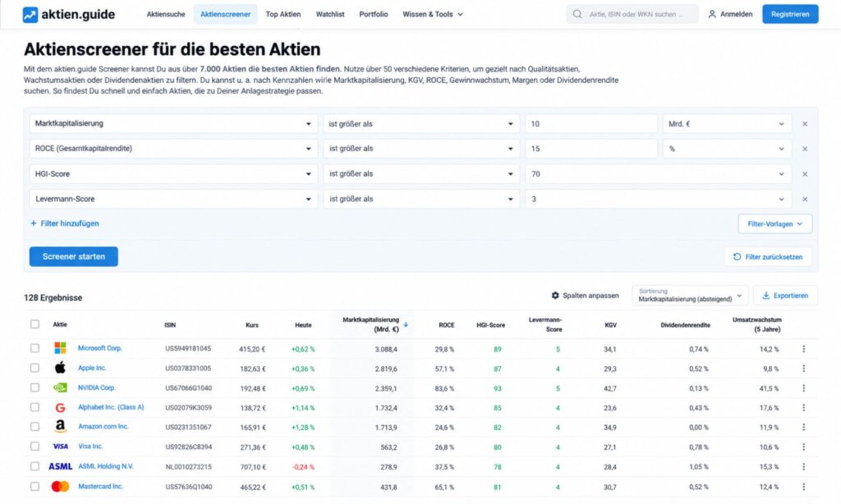Check the Mastercard Inc. row checkbox
The image size is (841, 504).
(x=34, y=486)
